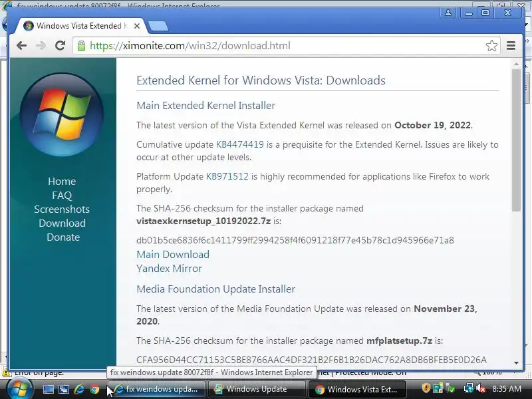Viewport: 532px width, 399px height.
Task: Click the scrollbar up arrow
Action: coord(516,64)
